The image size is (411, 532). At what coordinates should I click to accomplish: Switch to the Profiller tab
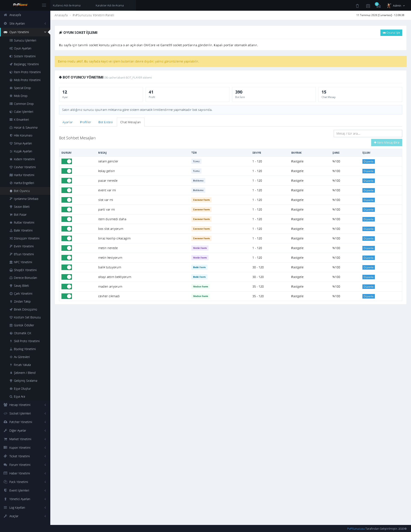(x=85, y=122)
